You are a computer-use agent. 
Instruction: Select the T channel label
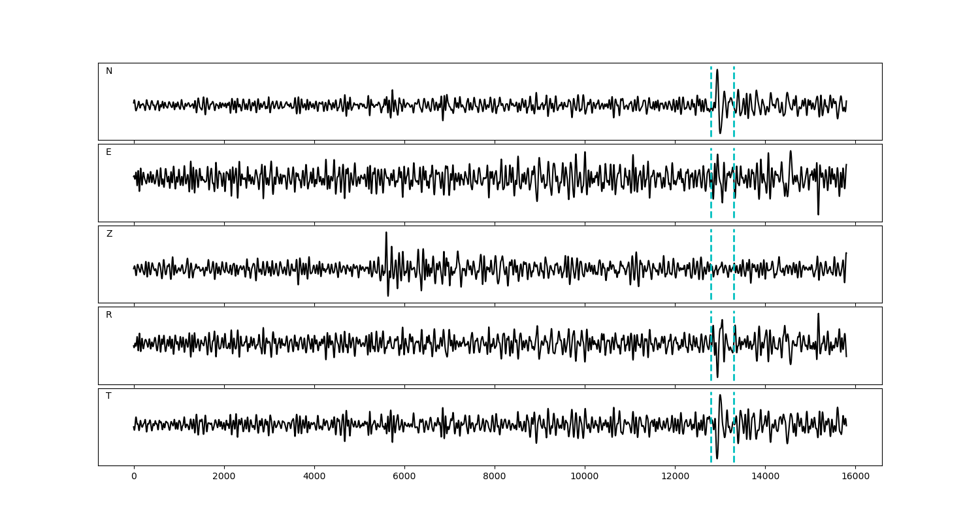tap(108, 396)
